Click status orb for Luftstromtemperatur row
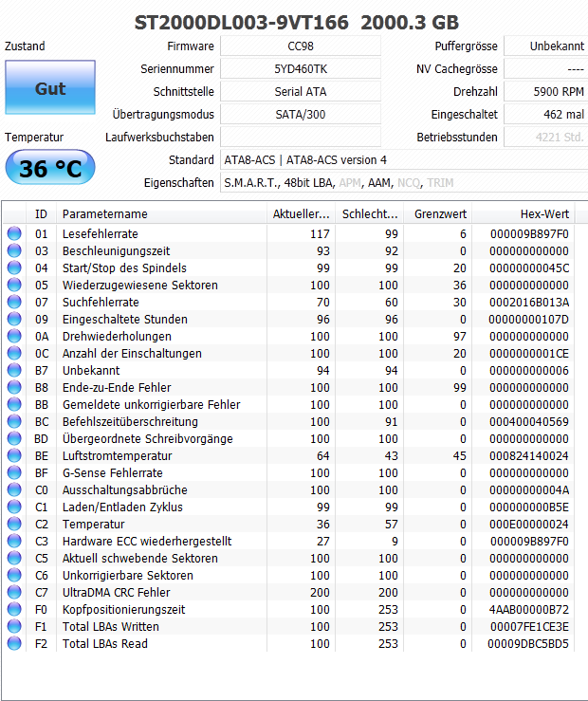 [14, 455]
